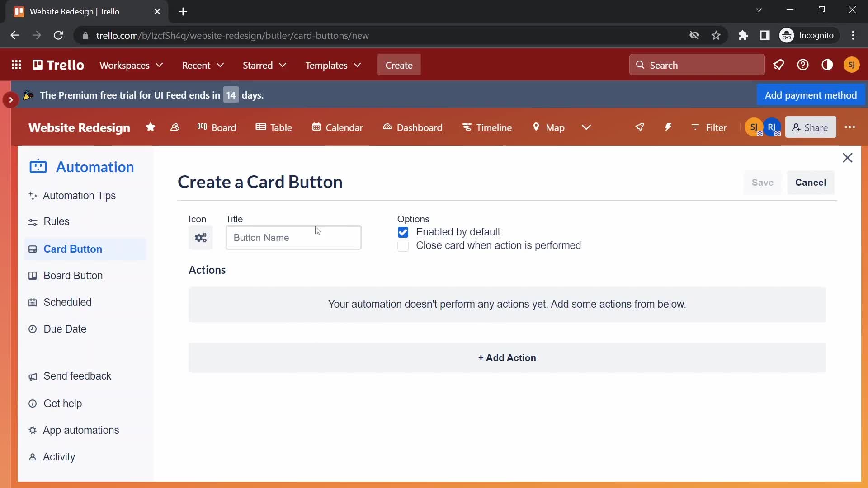Screen dimensions: 868x488
Task: Expand the Recent navigation dropdown
Action: 203,65
